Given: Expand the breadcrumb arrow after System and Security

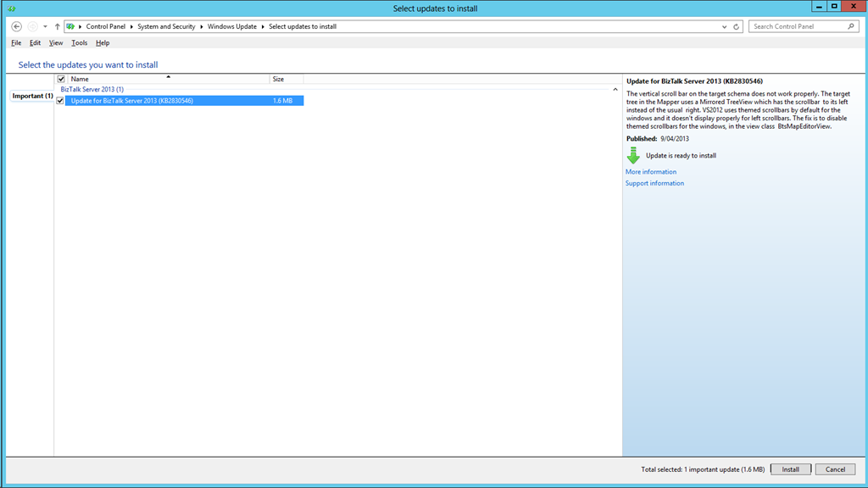Looking at the screenshot, I should pyautogui.click(x=202, y=26).
